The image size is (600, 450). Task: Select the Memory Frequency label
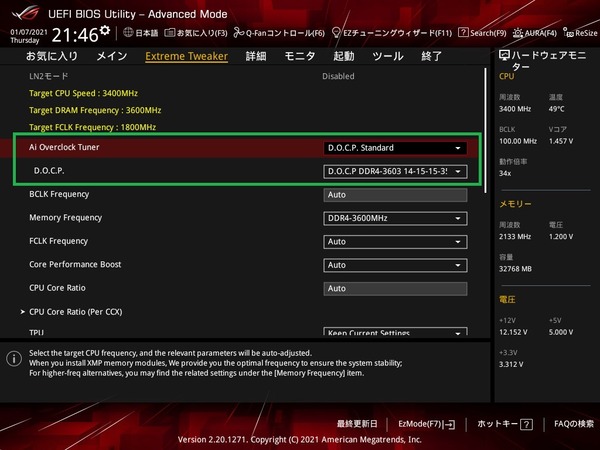tap(65, 218)
